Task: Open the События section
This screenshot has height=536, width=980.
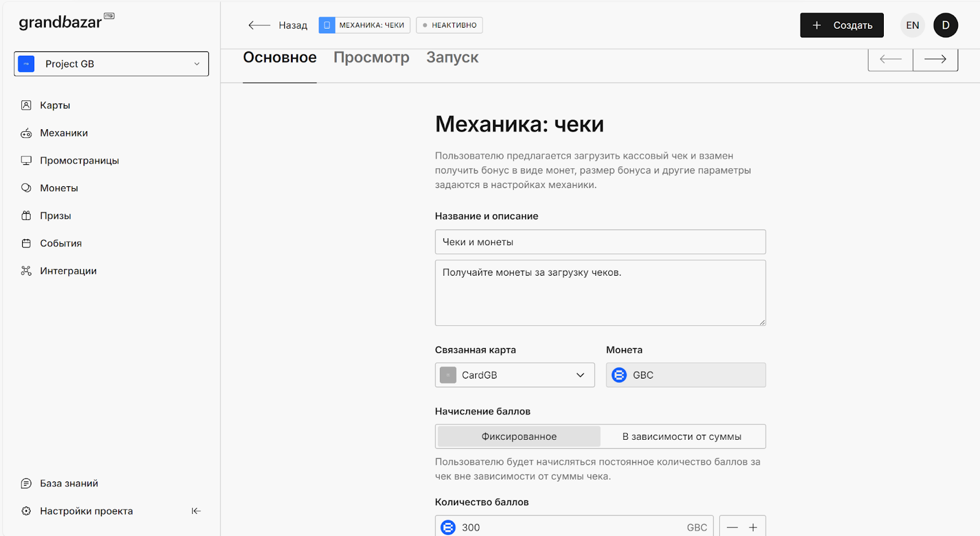Action: pyautogui.click(x=51, y=243)
